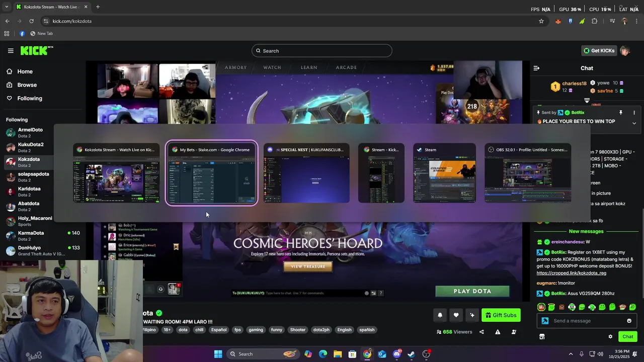The width and height of the screenshot is (644, 362).
Task: Click the dota2ph stream tag
Action: [321, 330]
